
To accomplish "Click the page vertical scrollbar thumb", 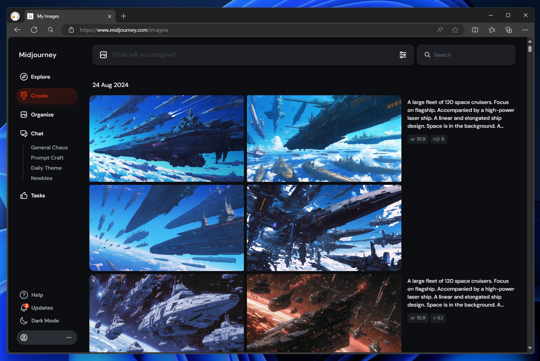I will (530, 49).
